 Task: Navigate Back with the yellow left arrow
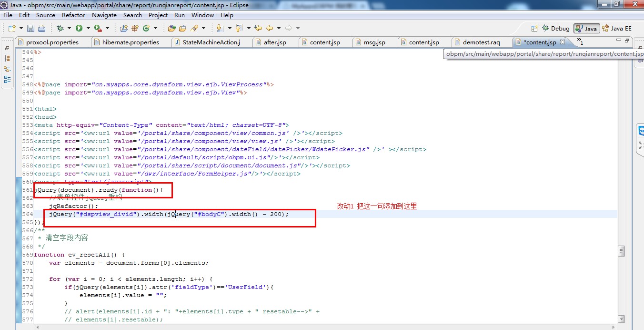coord(270,28)
